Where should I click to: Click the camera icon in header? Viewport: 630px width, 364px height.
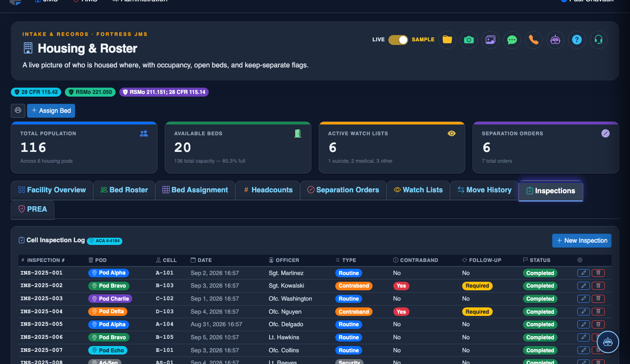[x=469, y=40]
